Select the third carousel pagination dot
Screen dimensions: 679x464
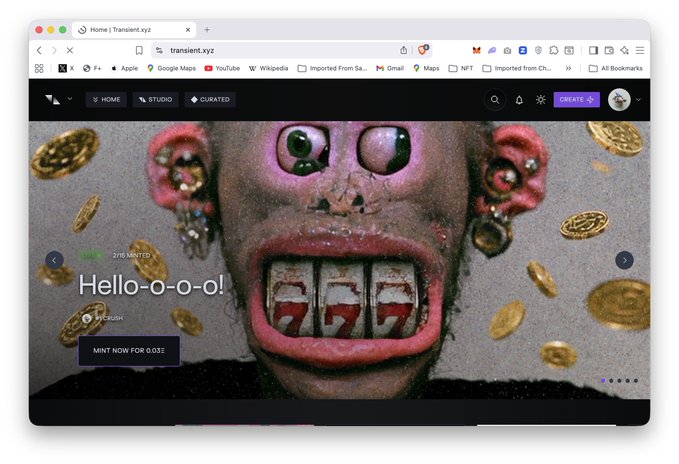(x=619, y=381)
